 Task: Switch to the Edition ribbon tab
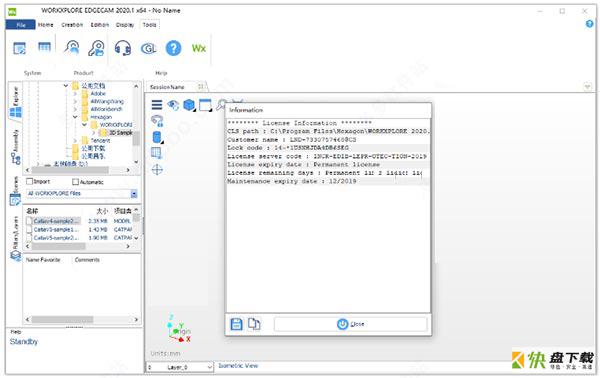point(99,24)
